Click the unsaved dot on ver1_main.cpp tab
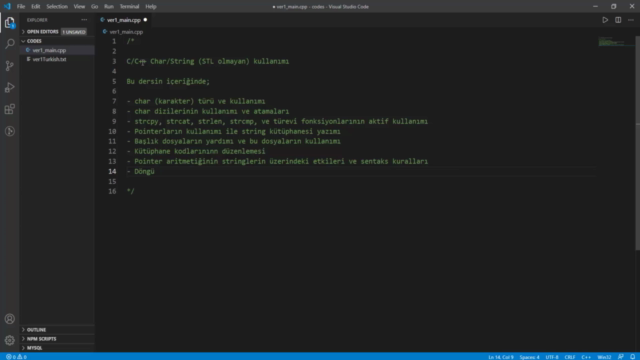 [x=145, y=20]
